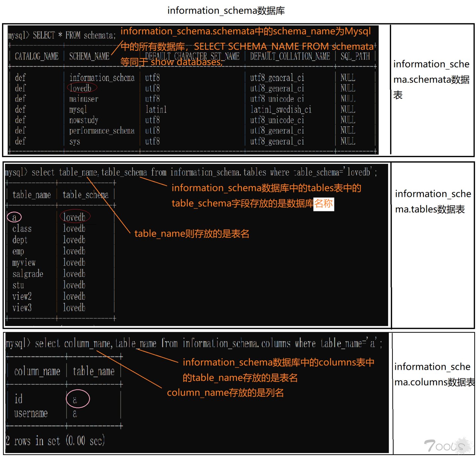Select the 'class' table name

[x=22, y=229]
